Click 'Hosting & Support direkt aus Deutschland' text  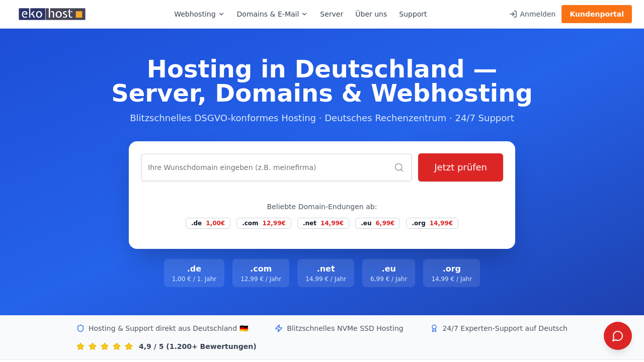point(169,328)
